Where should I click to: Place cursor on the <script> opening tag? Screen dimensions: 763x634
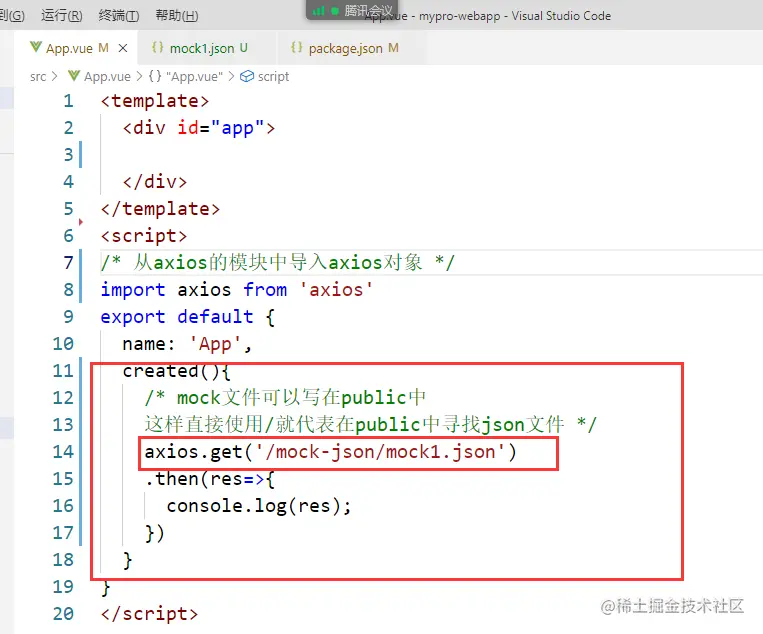(x=144, y=236)
